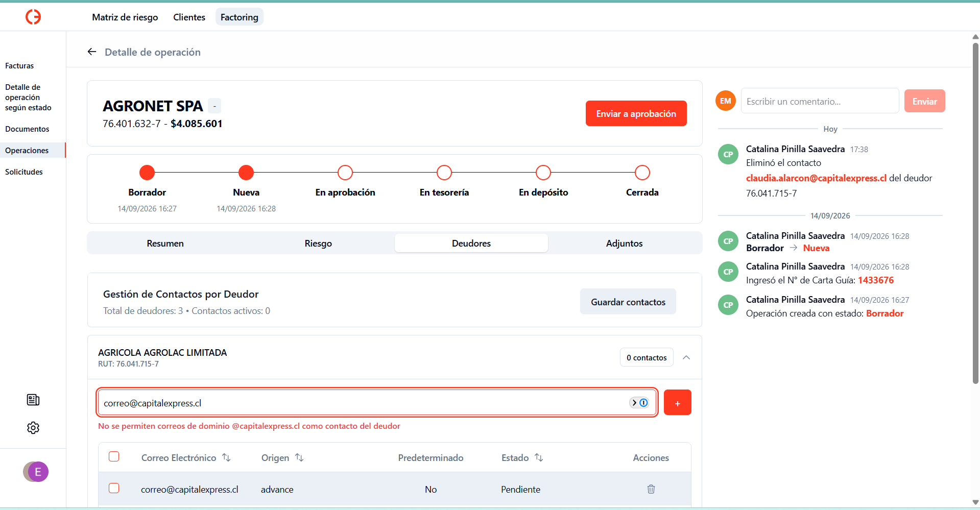Screen dimensions: 980x510
Task: Sort by Estado column arrows
Action: click(x=539, y=458)
